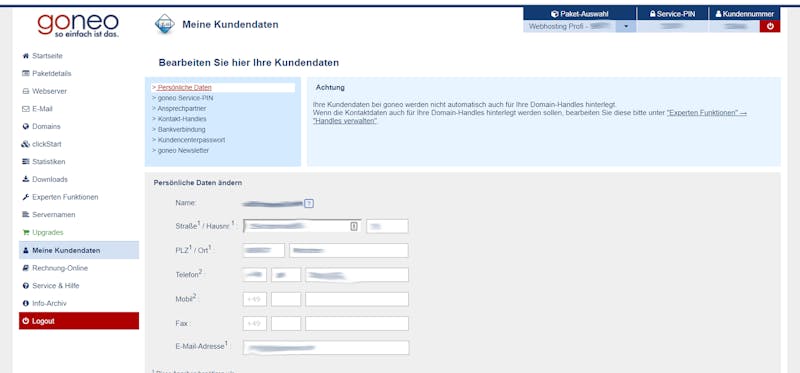Click the Fax +49 country code field
This screenshot has height=373, width=800.
click(x=255, y=324)
